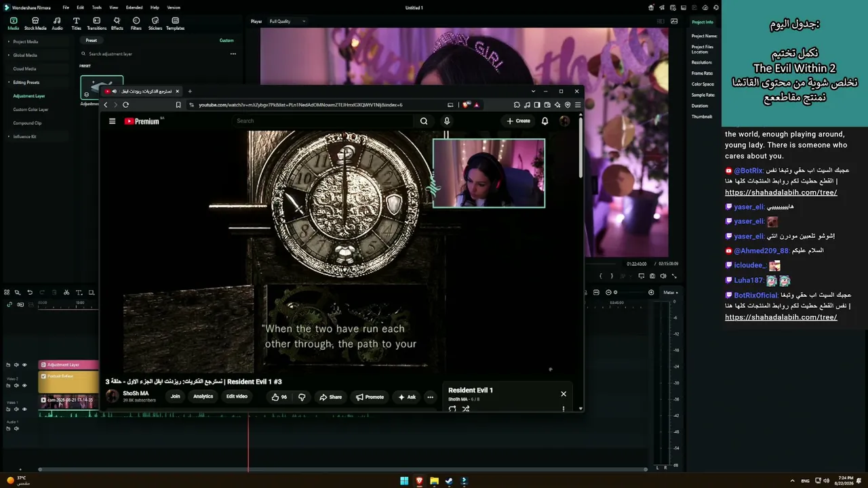The image size is (868, 488).
Task: Go back in the browser window
Action: (x=105, y=105)
